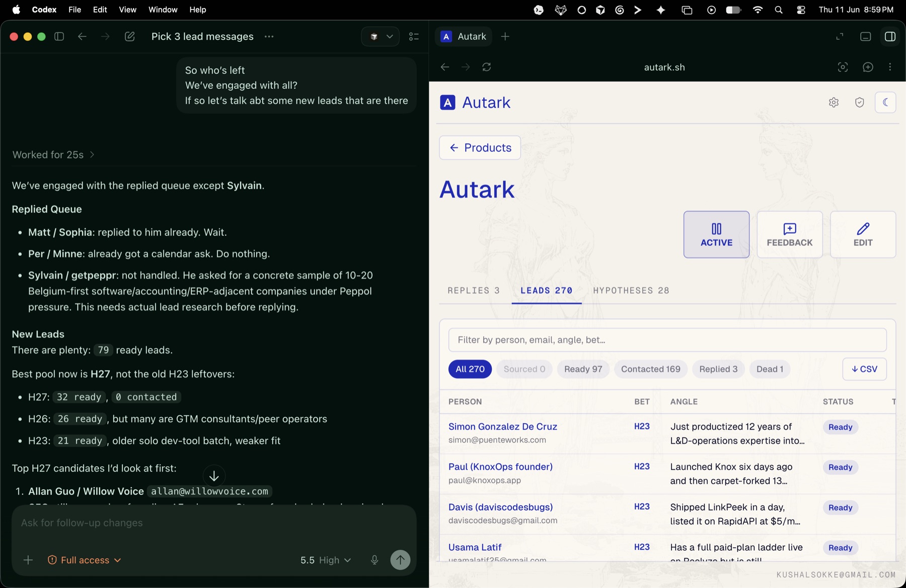Go back to Products
The height and width of the screenshot is (588, 906).
click(x=480, y=148)
